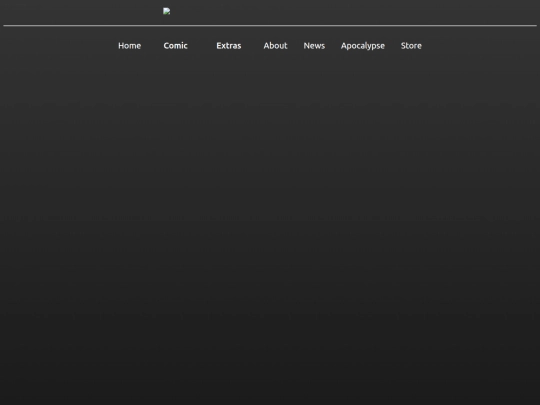Open the Extras menu item

pos(229,46)
